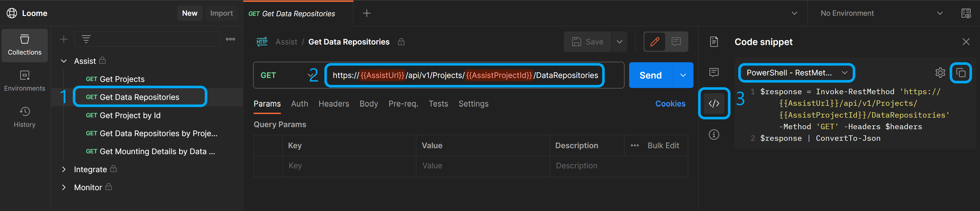Open the collections three-dot options menu
Image resolution: width=980 pixels, height=211 pixels.
click(230, 39)
